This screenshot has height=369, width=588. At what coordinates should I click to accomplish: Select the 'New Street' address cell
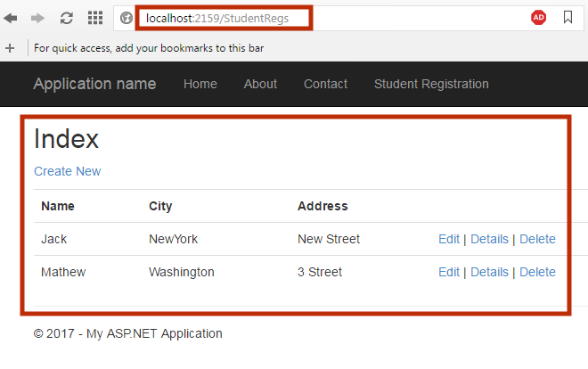pyautogui.click(x=329, y=239)
